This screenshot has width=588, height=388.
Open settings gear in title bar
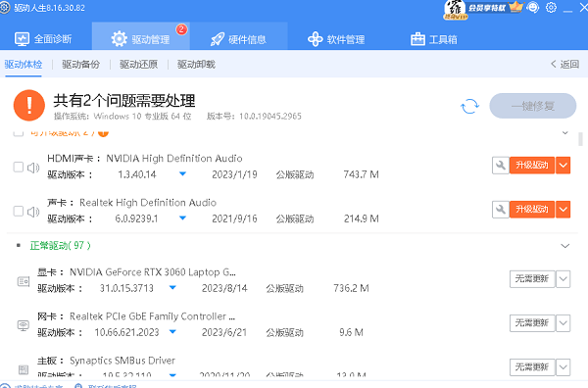click(551, 8)
